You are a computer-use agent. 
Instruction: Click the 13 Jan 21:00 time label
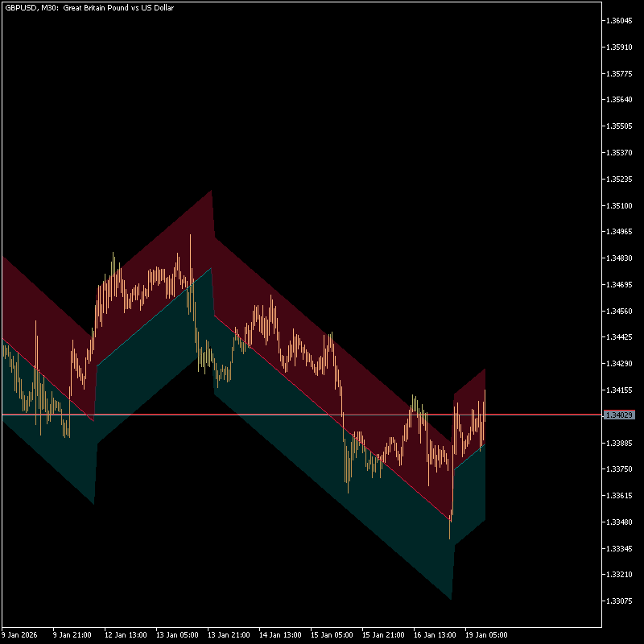(228, 634)
